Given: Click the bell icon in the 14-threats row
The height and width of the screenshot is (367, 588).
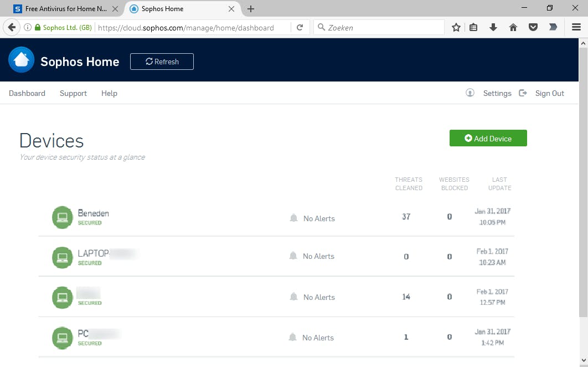Looking at the screenshot, I should pos(293,297).
